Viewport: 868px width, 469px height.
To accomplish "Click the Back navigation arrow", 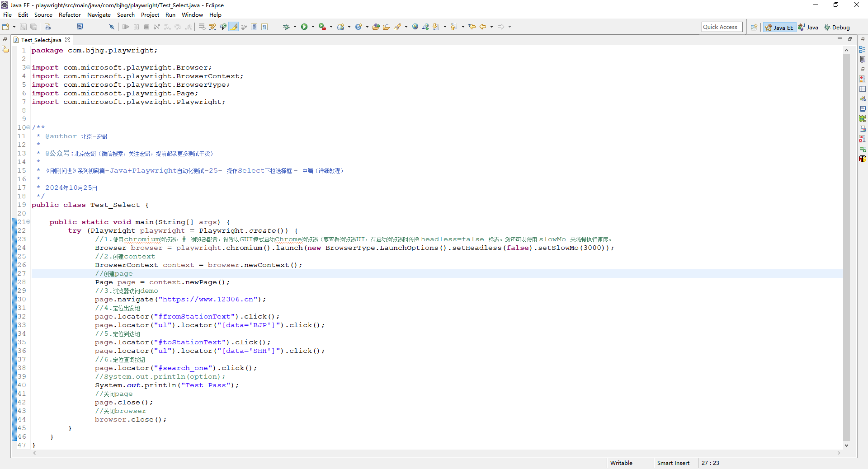I will 483,27.
